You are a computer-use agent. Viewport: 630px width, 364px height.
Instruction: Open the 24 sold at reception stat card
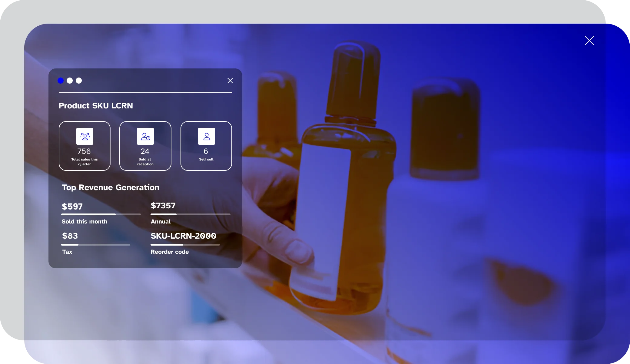tap(145, 146)
